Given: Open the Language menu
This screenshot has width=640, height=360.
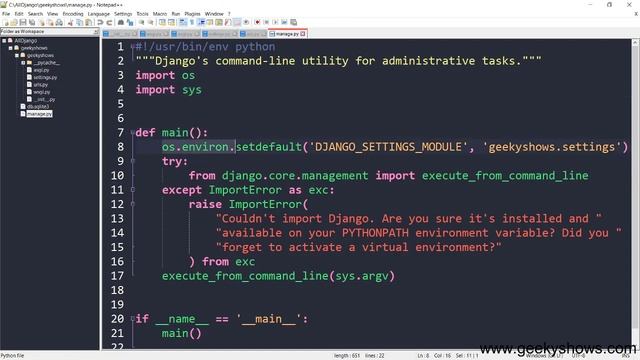Looking at the screenshot, I should [98, 14].
